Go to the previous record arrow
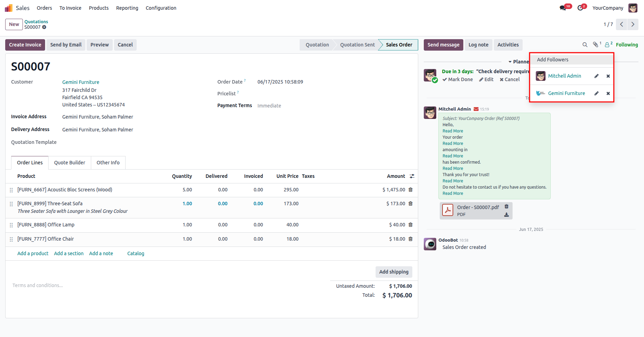 pos(621,24)
